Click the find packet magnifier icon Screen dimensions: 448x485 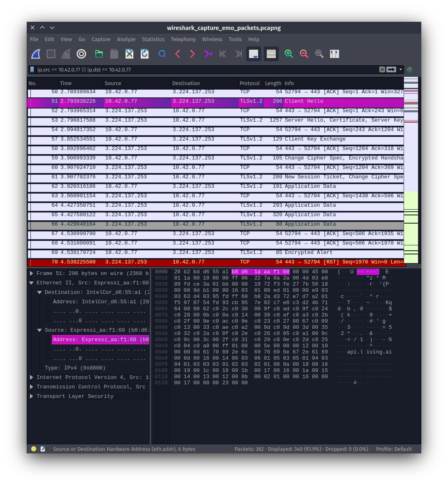162,54
